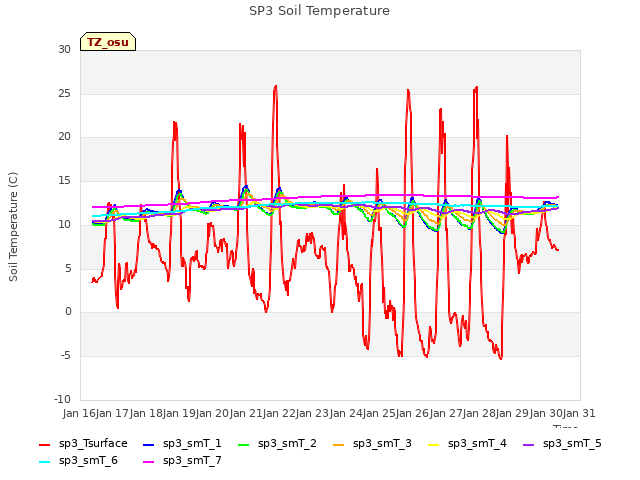Click the Jan 19 x-axis tick label
The image size is (640, 480).
(x=179, y=413)
